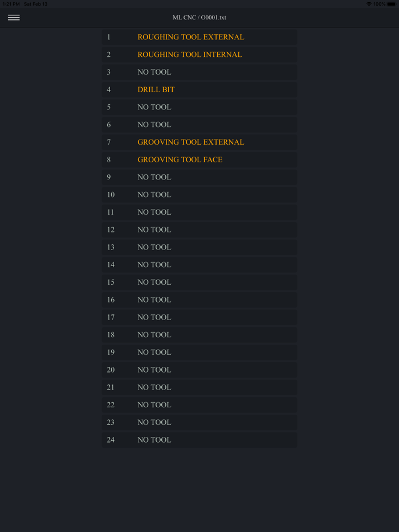The width and height of the screenshot is (399, 532).
Task: Open tool slot 5 with No Tool
Action: click(x=199, y=107)
